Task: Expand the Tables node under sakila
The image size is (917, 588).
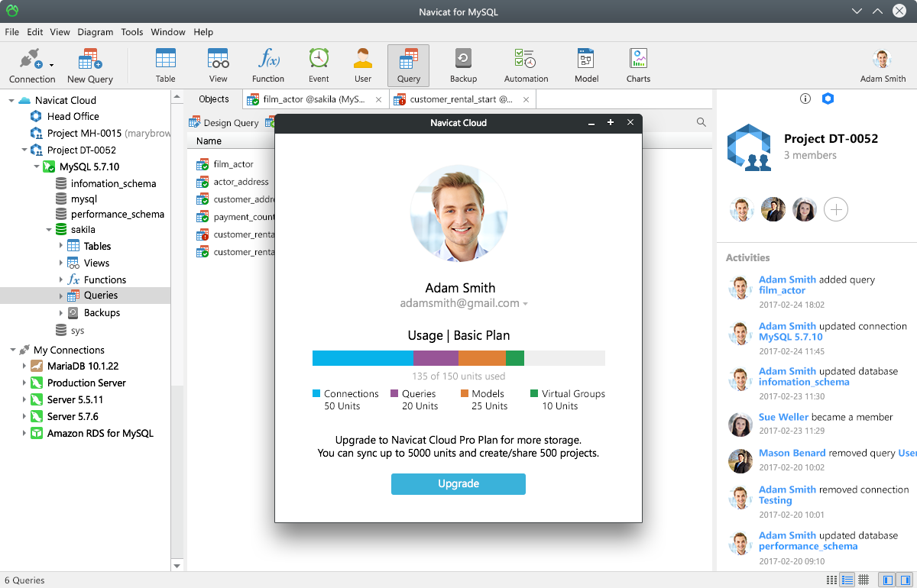Action: pyautogui.click(x=61, y=246)
